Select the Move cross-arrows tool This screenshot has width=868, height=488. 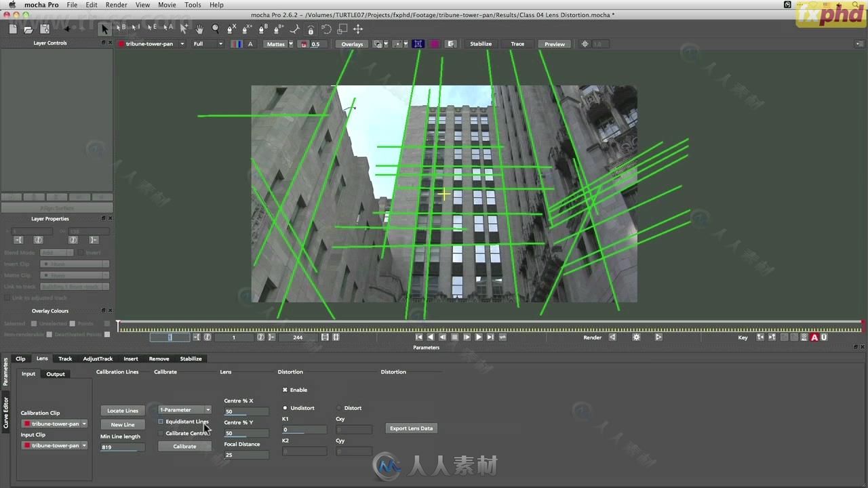coord(358,29)
